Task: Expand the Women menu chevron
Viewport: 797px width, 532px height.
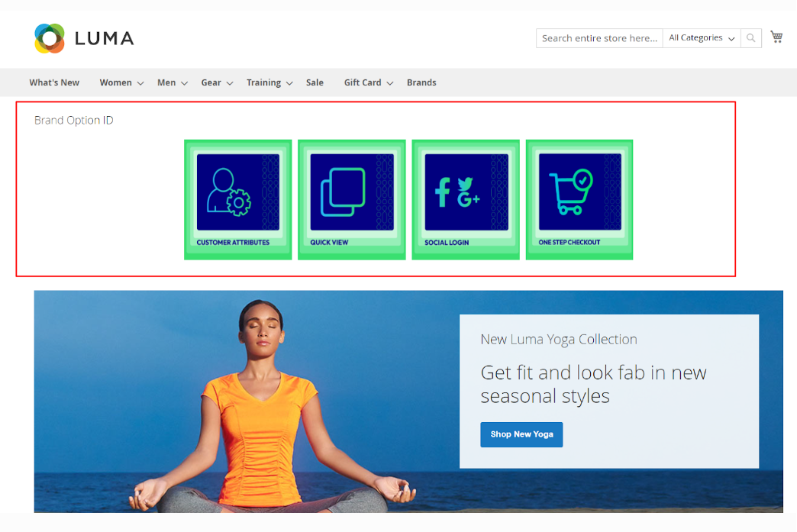Action: 140,83
